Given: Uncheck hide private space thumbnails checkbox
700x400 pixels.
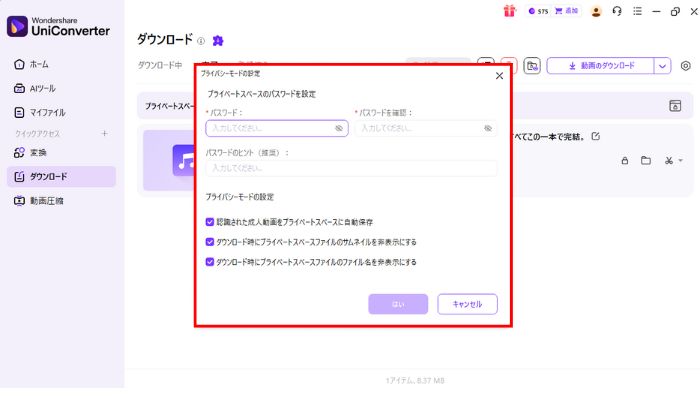Looking at the screenshot, I should pyautogui.click(x=209, y=242).
